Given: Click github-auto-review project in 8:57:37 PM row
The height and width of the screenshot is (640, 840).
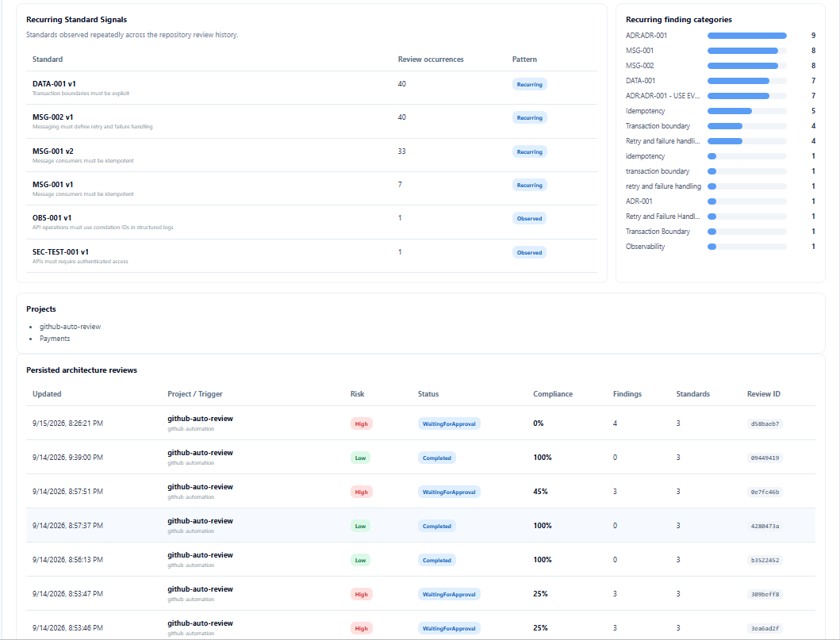Looking at the screenshot, I should click(200, 520).
